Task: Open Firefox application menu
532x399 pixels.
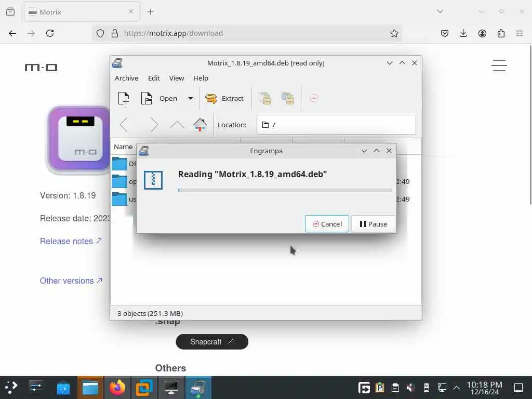Action: (x=520, y=33)
